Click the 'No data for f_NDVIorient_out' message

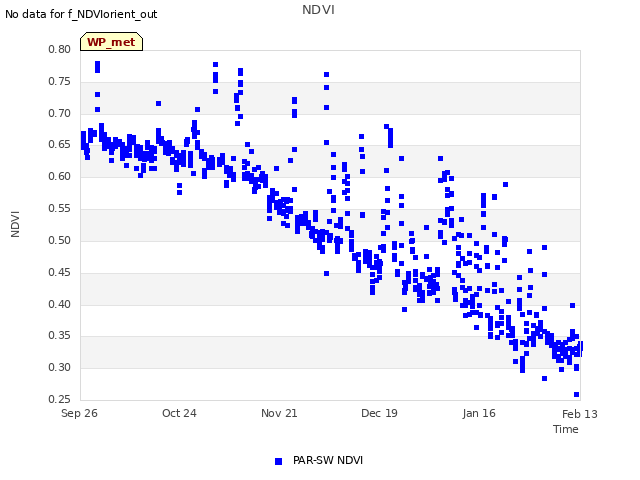point(81,14)
